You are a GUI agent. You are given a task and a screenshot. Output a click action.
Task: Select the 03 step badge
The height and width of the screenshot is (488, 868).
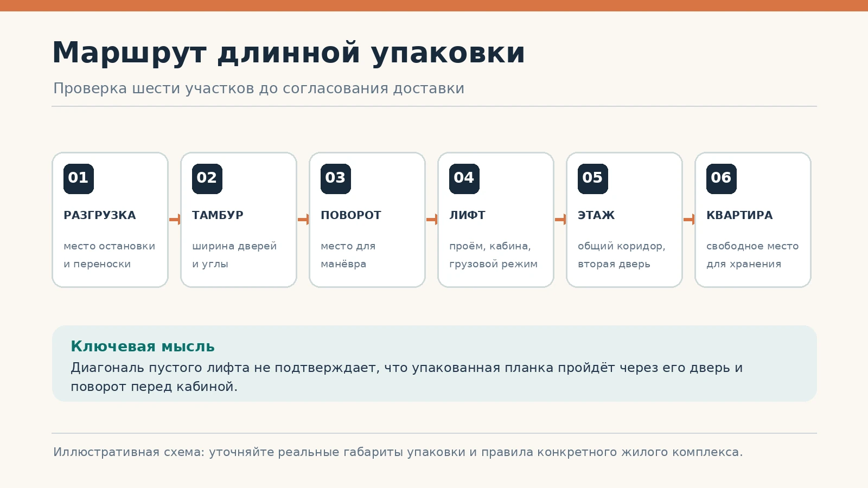click(x=336, y=178)
